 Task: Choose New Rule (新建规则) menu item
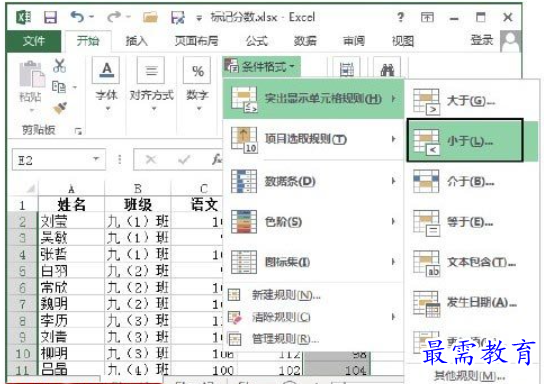pyautogui.click(x=313, y=295)
